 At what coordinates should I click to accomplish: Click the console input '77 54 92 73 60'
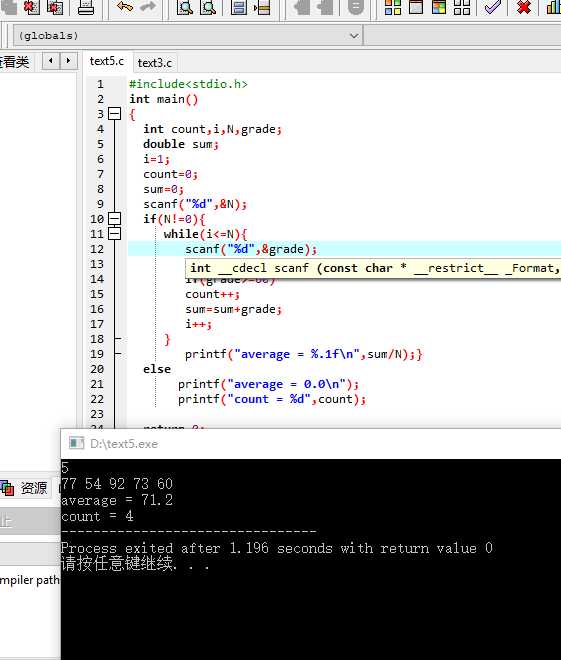[117, 484]
